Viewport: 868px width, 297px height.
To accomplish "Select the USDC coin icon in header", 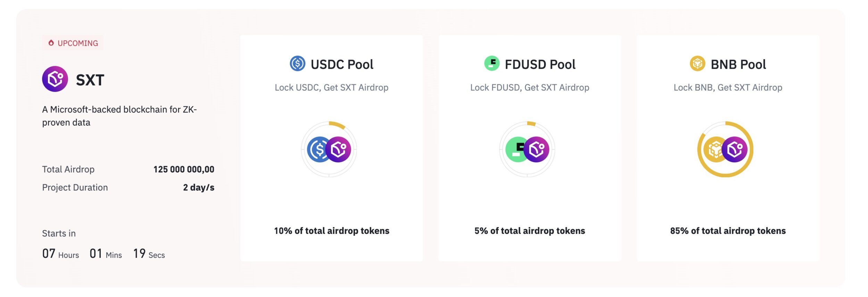I will (298, 63).
